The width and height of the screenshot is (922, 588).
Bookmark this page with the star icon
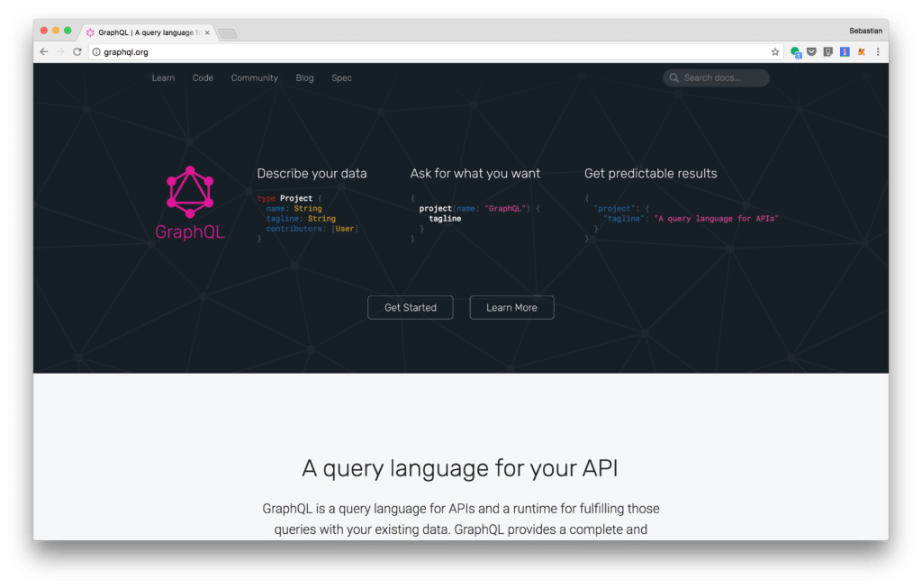tap(775, 51)
